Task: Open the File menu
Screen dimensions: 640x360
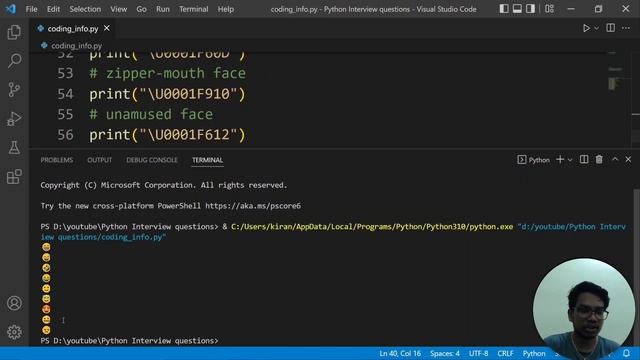Action: (31, 9)
